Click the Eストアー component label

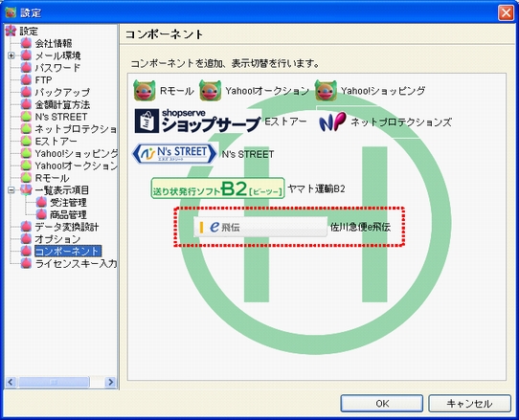pos(285,122)
